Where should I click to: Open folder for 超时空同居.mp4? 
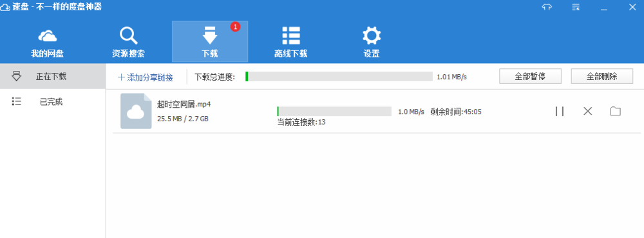pos(615,111)
